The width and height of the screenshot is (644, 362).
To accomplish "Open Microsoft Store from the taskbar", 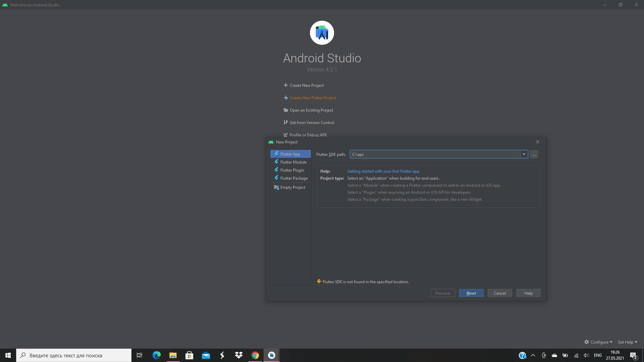I will (x=189, y=355).
